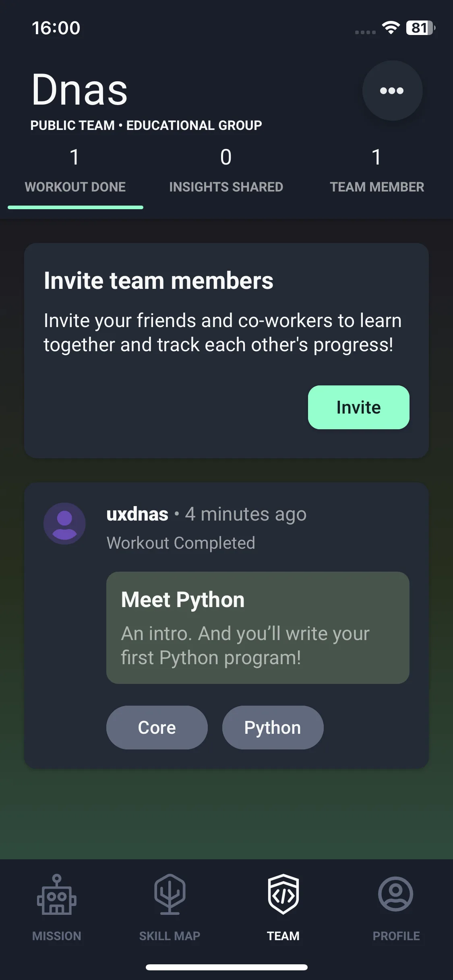The image size is (453, 980).
Task: Tap the uxdnas purple avatar
Action: tap(64, 523)
